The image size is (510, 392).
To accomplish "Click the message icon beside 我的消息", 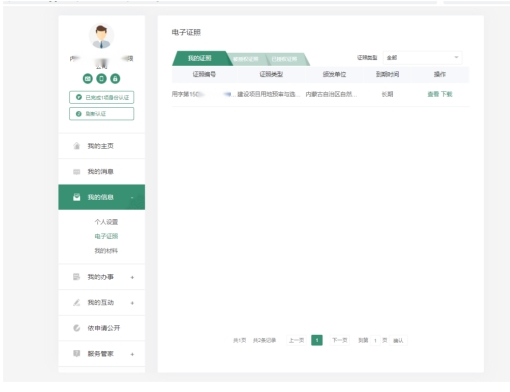I will (x=77, y=172).
